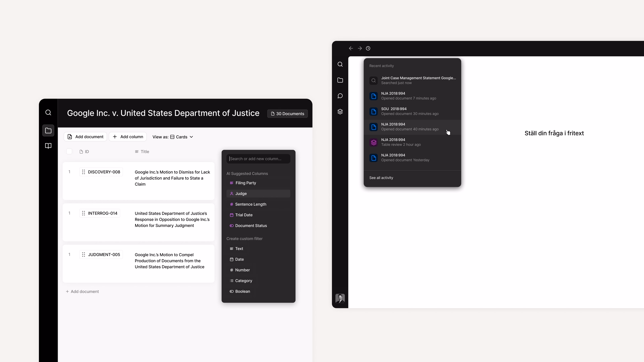Open the folder view in Google case sidebar
Image resolution: width=644 pixels, height=362 pixels.
48,130
